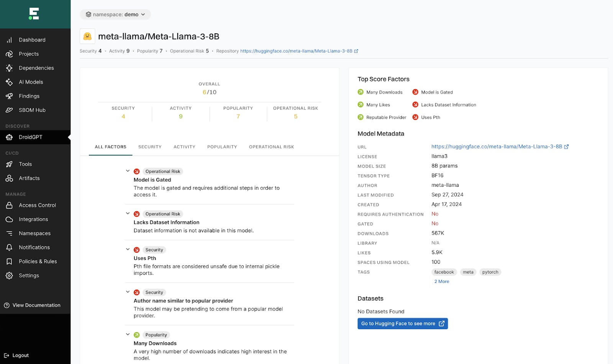Click Go to Hugging Face to see more

pyautogui.click(x=402, y=323)
